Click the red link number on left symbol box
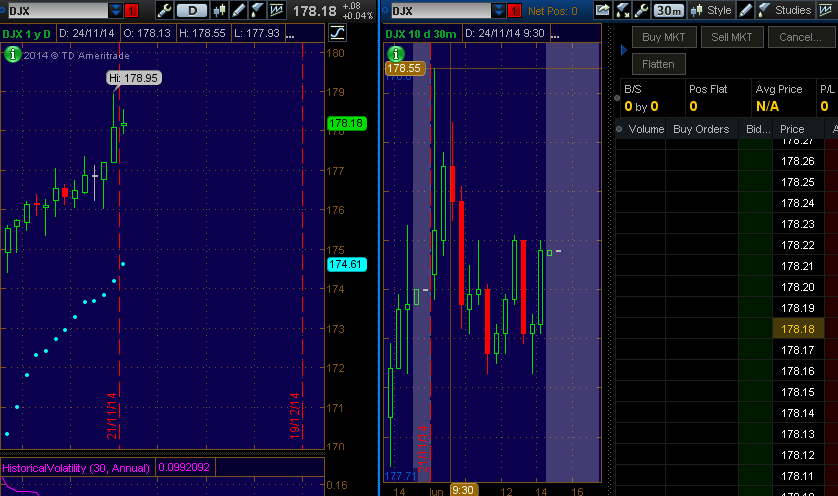838x496 pixels. (132, 11)
